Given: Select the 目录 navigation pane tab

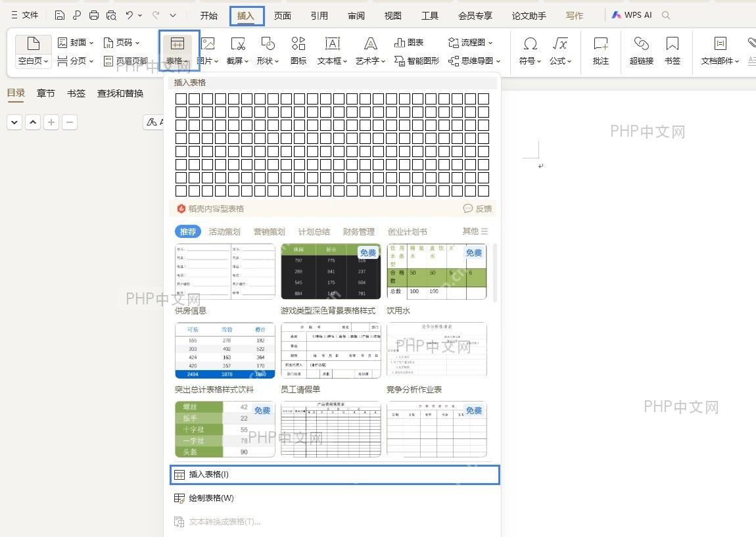Looking at the screenshot, I should click(x=16, y=93).
